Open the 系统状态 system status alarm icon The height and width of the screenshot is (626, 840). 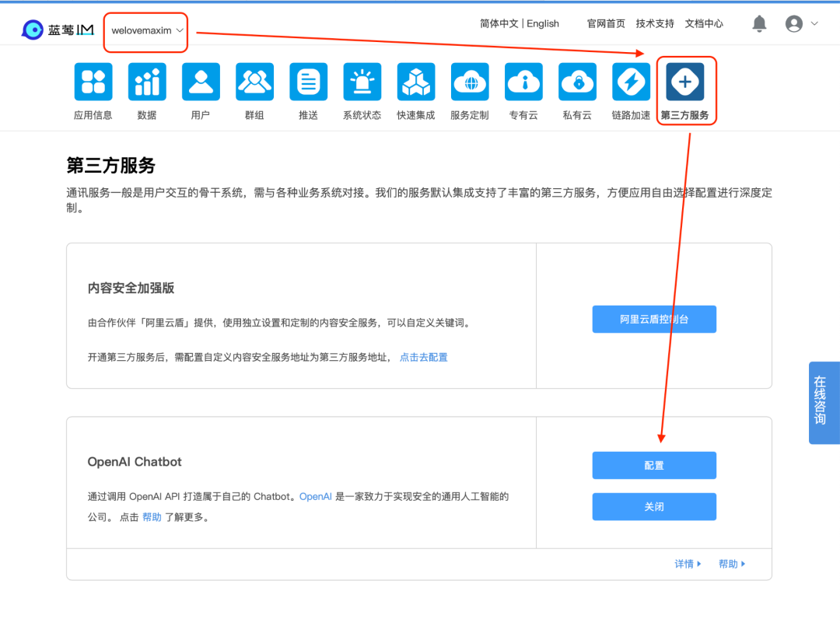tap(362, 82)
